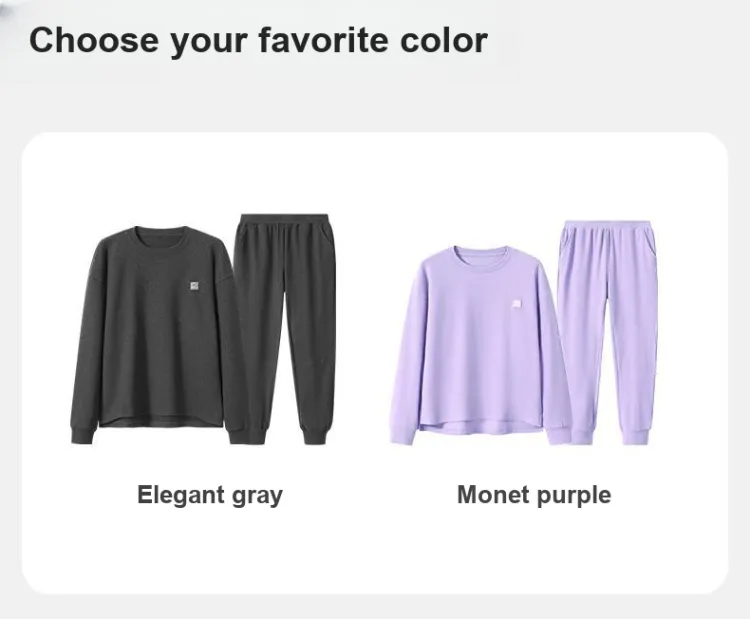750x619 pixels.
Task: Choose the "Monet purple" label
Action: (534, 495)
